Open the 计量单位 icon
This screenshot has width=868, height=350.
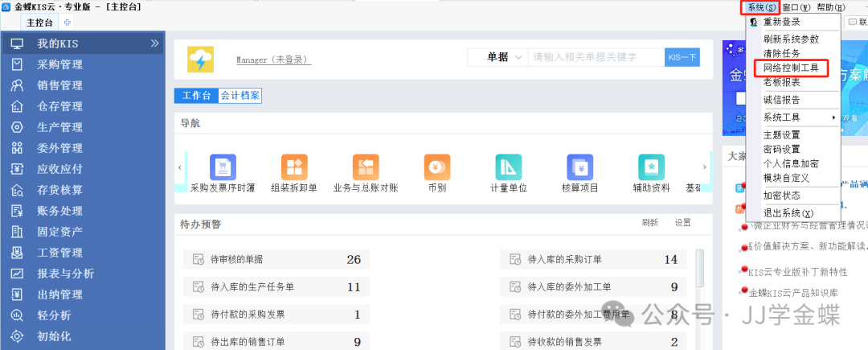click(508, 167)
